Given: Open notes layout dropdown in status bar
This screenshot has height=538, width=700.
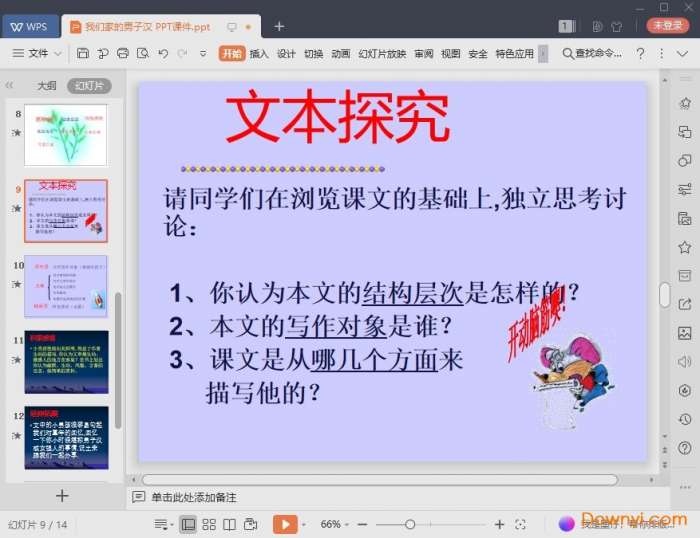Looking at the screenshot, I should click(163, 525).
